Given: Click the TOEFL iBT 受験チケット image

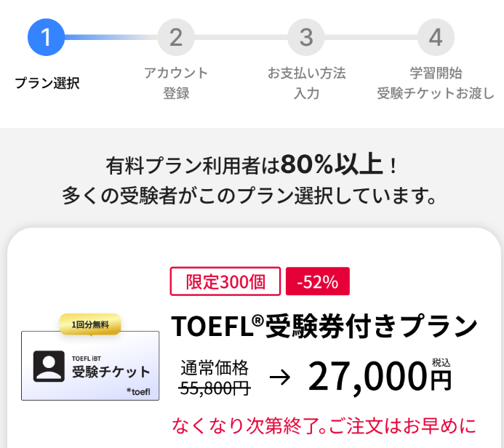Looking at the screenshot, I should [x=90, y=365].
